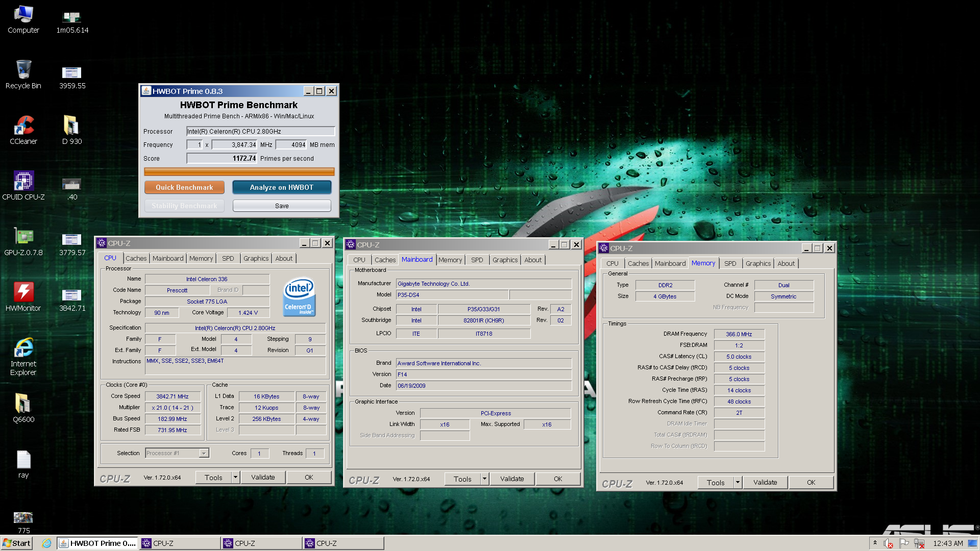The image size is (980, 551).
Task: Open the D 930 folder icon
Action: 72,131
